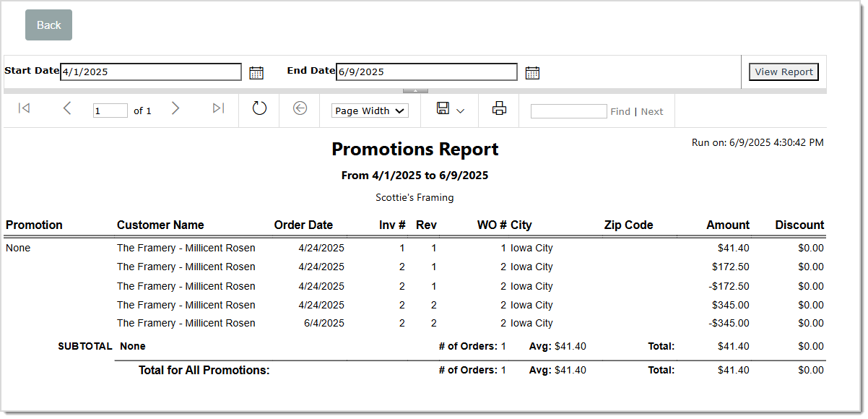Collapse the parameters panel splitter

tap(415, 90)
